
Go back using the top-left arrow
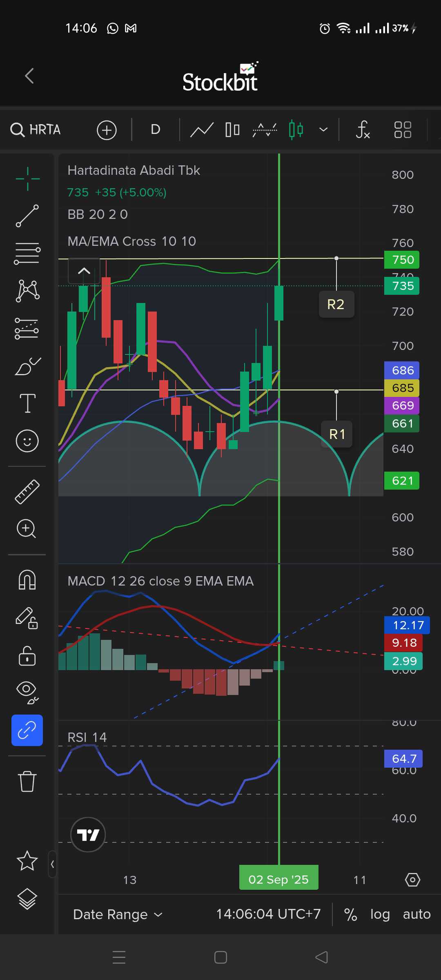pos(29,76)
